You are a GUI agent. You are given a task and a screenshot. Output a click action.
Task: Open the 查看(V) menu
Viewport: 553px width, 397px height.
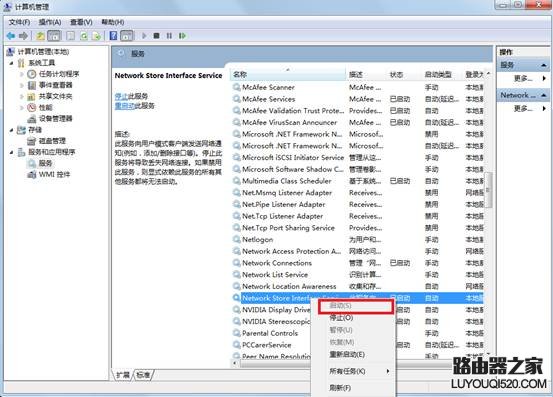pyautogui.click(x=81, y=22)
